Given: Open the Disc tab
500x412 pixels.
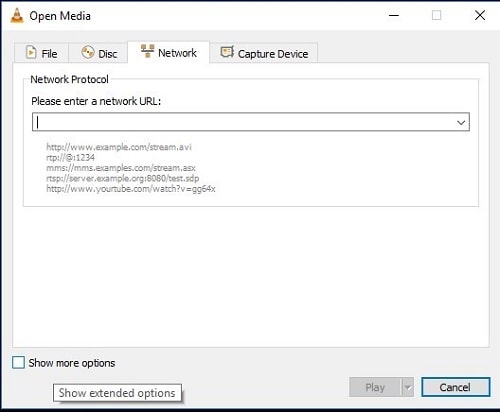Looking at the screenshot, I should tap(98, 53).
